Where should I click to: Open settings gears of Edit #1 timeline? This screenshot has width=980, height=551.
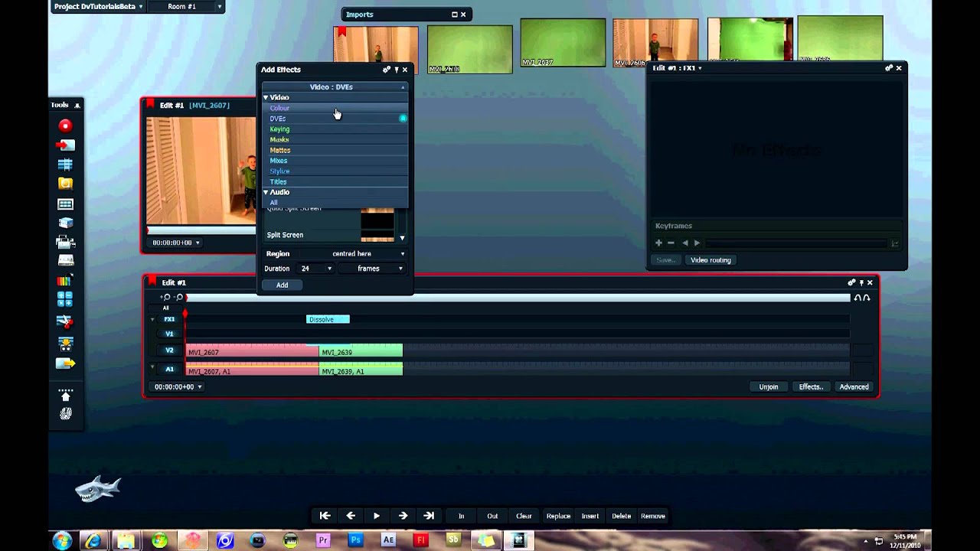point(851,282)
